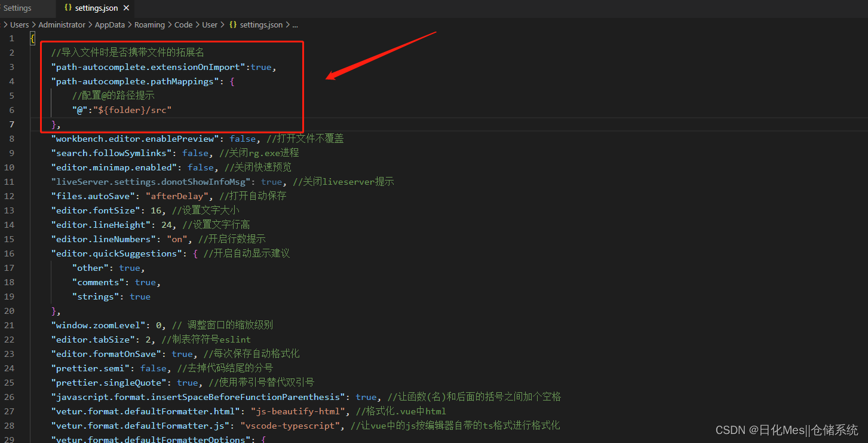Click the comment 导入文件时是否携带文件的拓展名

click(128, 53)
